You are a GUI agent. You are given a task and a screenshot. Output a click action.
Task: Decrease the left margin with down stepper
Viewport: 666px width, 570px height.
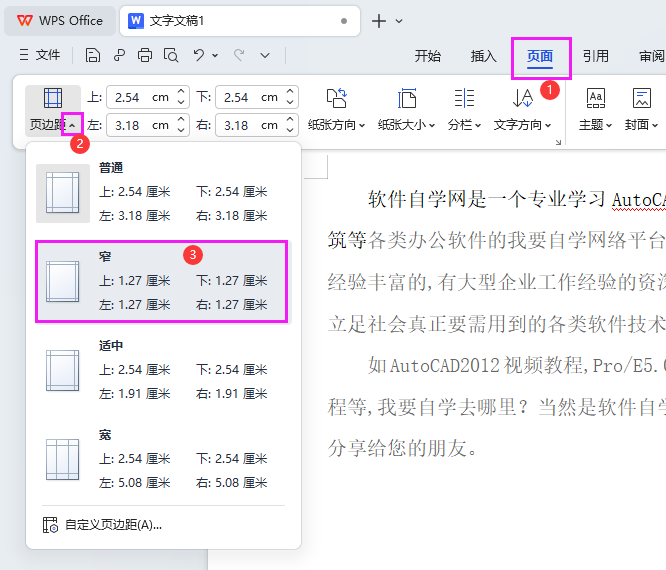pyautogui.click(x=181, y=130)
